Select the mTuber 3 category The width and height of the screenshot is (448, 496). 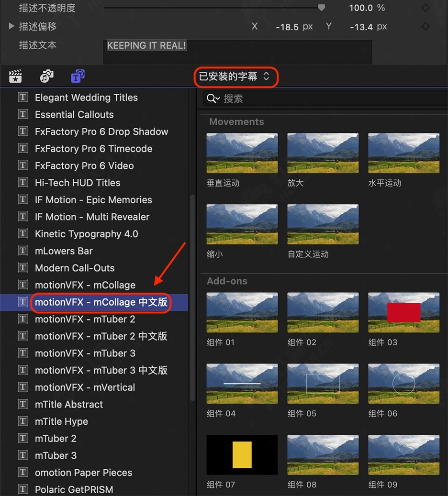pos(56,455)
